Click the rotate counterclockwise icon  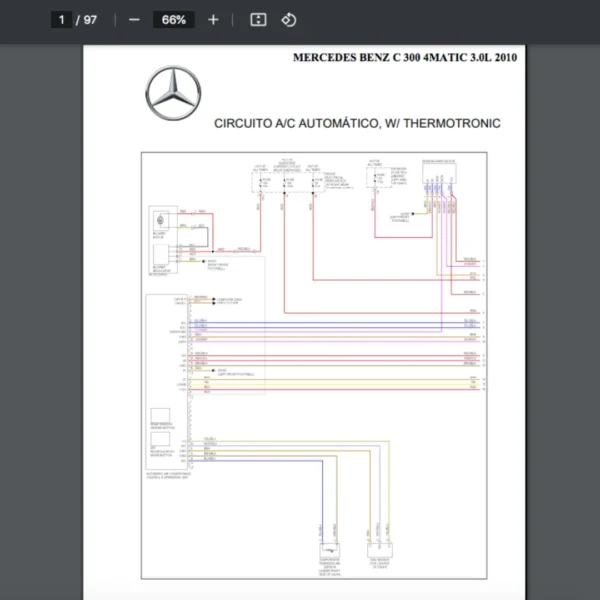(288, 20)
